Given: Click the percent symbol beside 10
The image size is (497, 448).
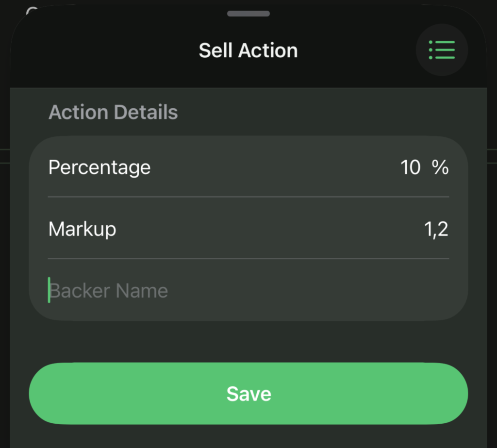Looking at the screenshot, I should click(x=440, y=167).
